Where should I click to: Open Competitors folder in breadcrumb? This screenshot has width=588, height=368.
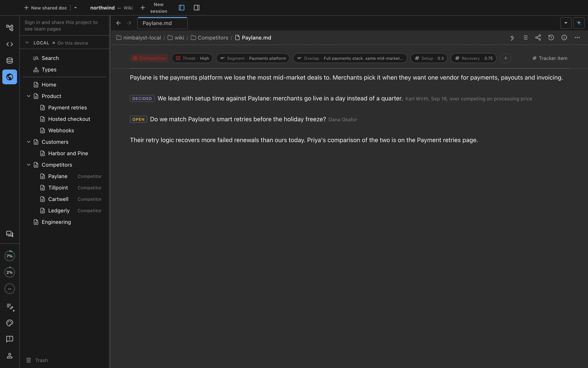tap(209, 38)
